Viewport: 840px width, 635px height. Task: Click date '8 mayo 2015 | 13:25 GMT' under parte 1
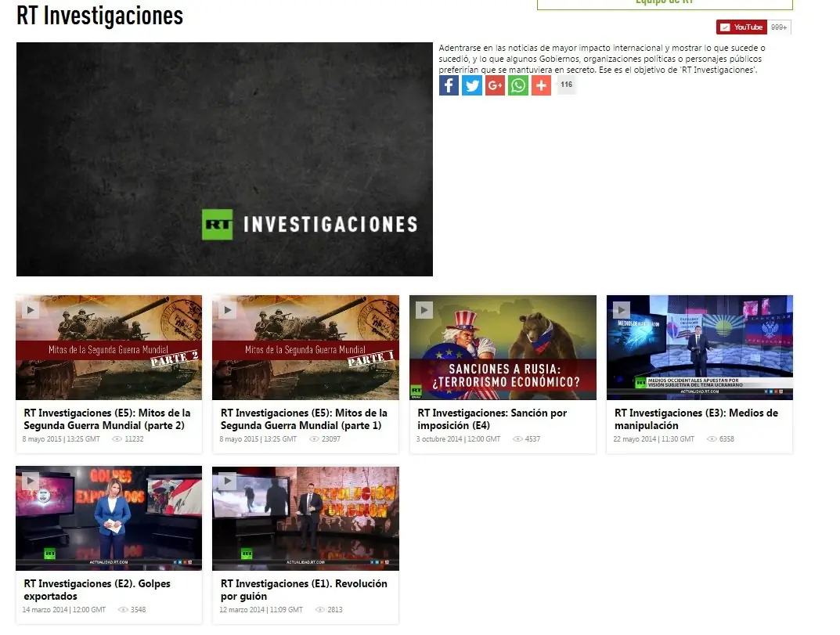[258, 439]
